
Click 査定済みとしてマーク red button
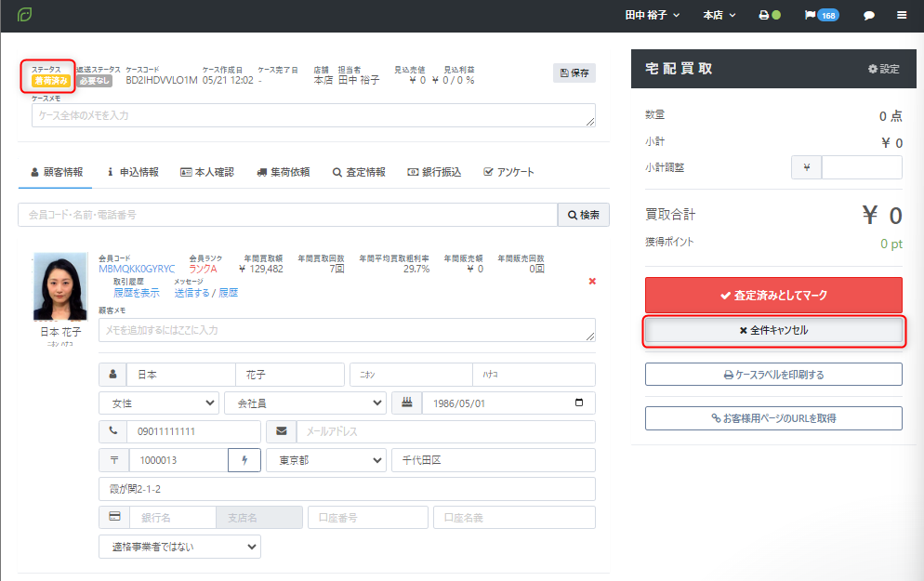pos(773,296)
